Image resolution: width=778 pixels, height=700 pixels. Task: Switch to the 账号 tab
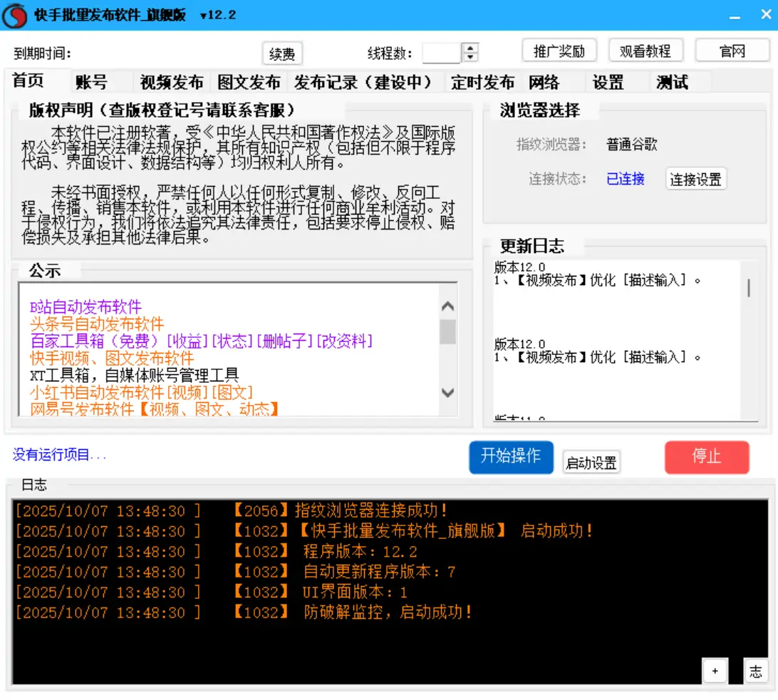click(91, 83)
